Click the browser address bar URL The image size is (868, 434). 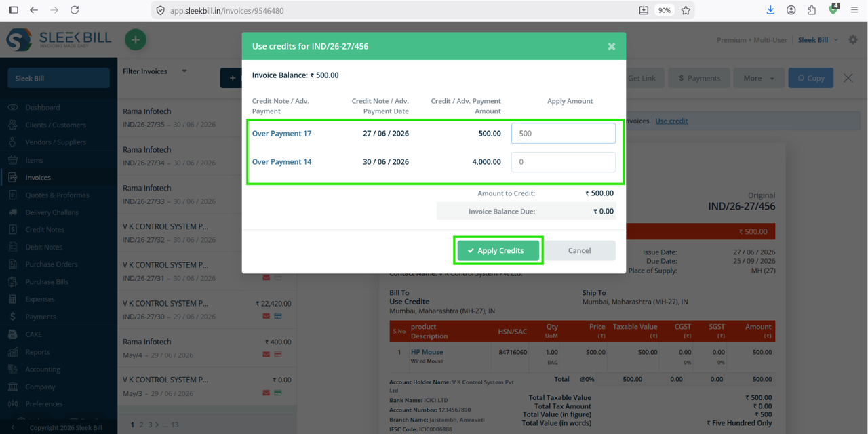(226, 11)
